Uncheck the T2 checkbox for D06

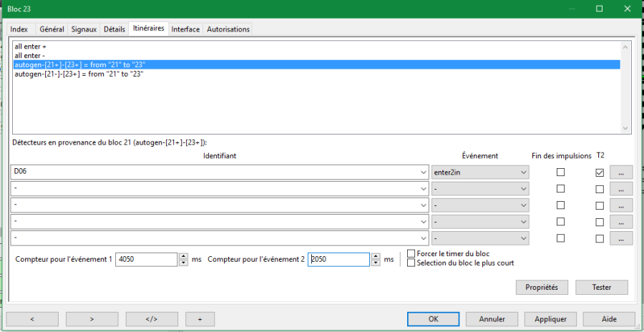[600, 172]
